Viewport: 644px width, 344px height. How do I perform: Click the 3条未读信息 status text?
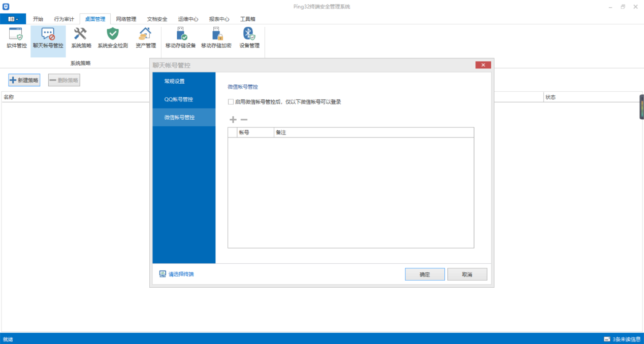pos(627,339)
